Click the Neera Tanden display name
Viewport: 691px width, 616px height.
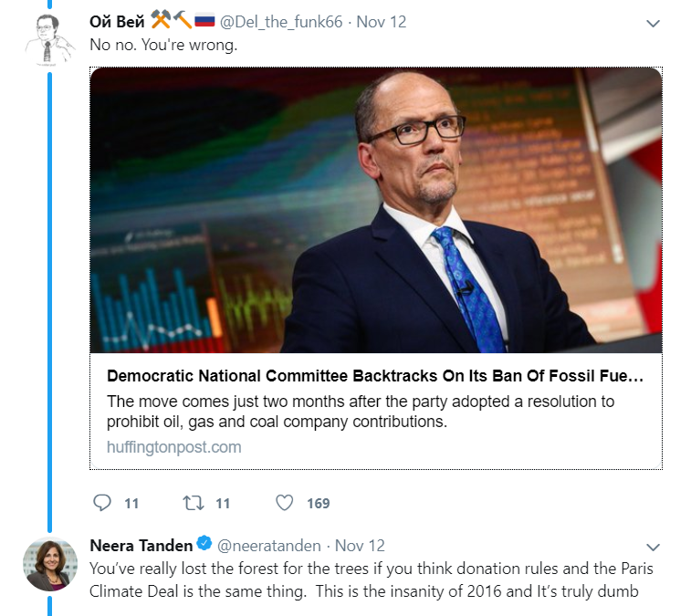pyautogui.click(x=141, y=546)
